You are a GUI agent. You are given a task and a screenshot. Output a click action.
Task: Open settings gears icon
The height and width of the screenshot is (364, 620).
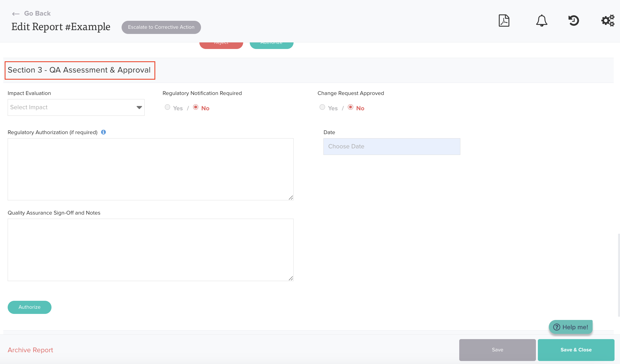click(x=608, y=21)
